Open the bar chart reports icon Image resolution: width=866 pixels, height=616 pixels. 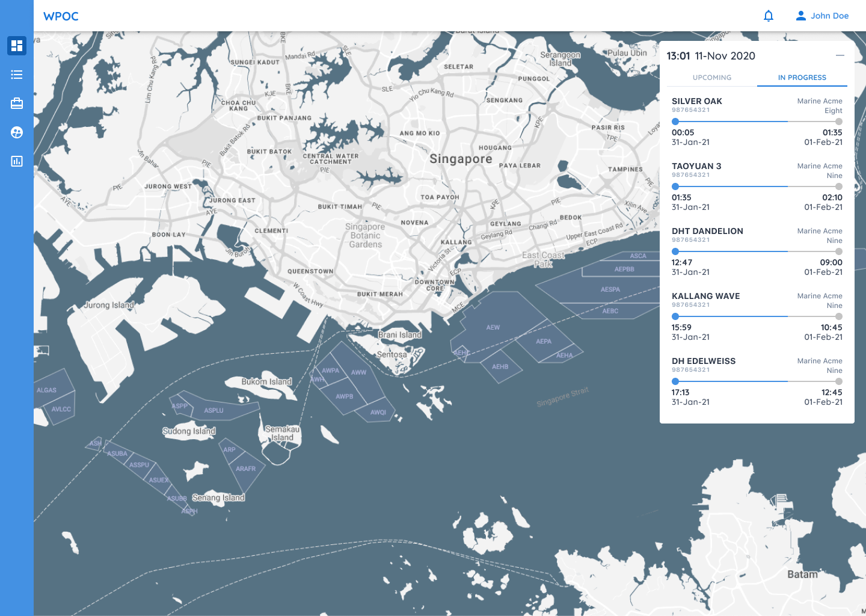point(17,161)
